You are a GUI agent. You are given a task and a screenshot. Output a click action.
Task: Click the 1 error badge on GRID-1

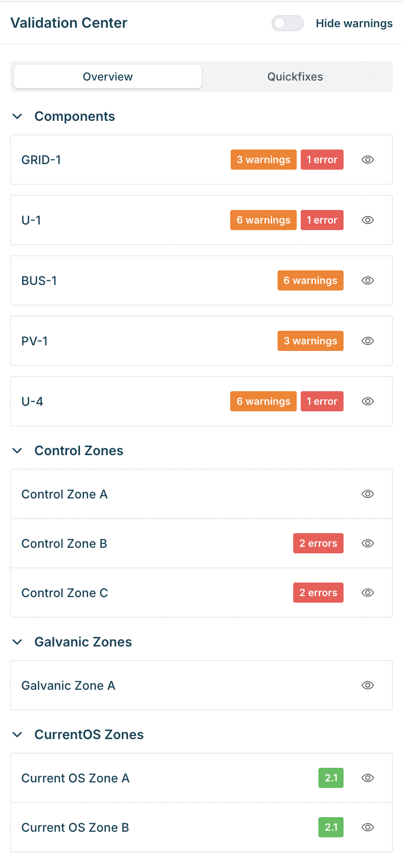[x=322, y=160]
